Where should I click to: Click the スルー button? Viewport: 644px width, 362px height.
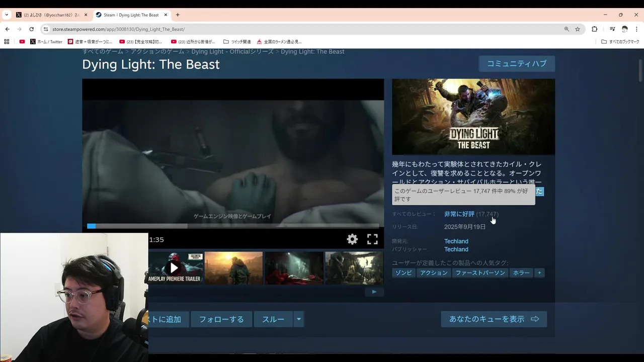coord(273,319)
